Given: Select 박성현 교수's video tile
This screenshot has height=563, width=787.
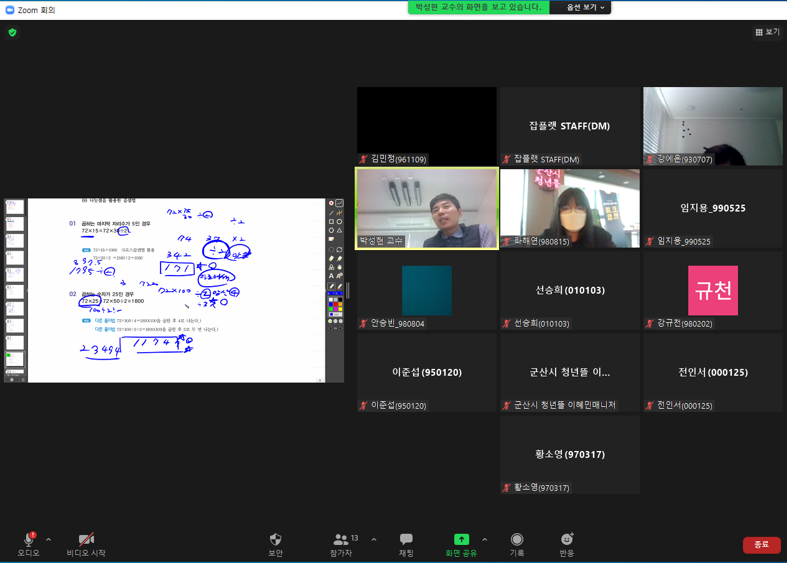Looking at the screenshot, I should point(427,208).
